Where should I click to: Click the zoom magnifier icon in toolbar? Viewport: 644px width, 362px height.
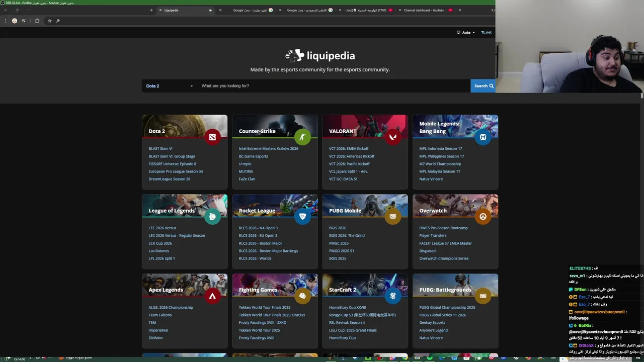pyautogui.click(x=58, y=21)
